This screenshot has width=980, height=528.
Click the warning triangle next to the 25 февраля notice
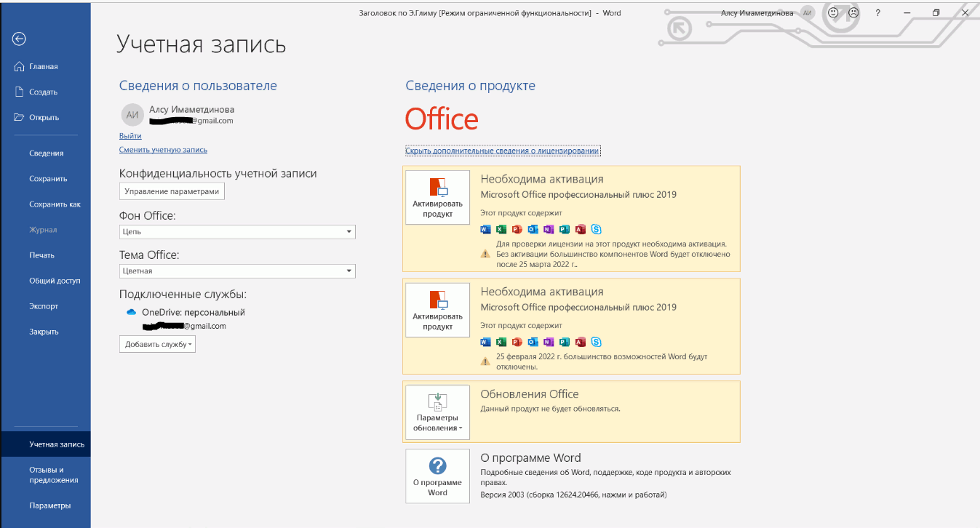click(x=485, y=361)
